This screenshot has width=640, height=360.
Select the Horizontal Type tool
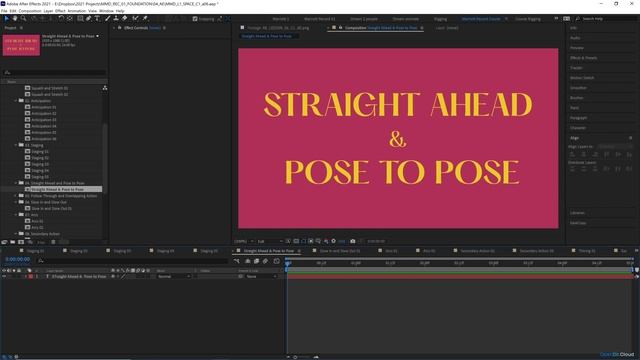97,18
